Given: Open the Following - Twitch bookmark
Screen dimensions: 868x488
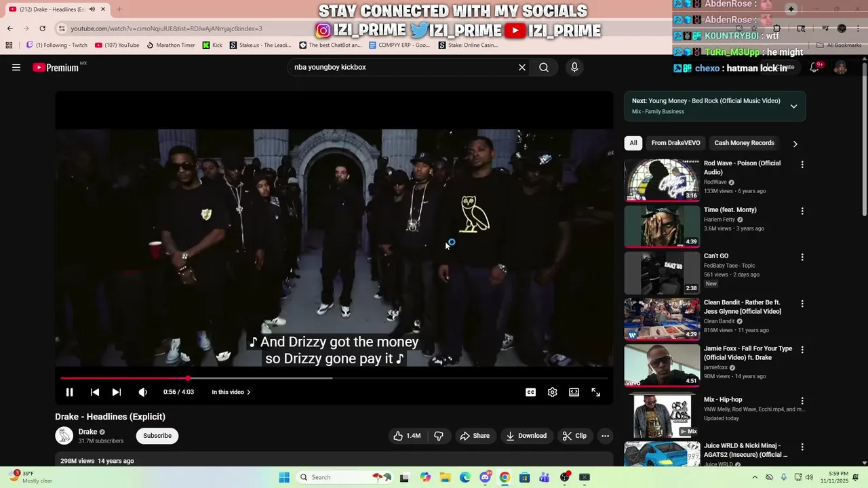Looking at the screenshot, I should tap(57, 45).
